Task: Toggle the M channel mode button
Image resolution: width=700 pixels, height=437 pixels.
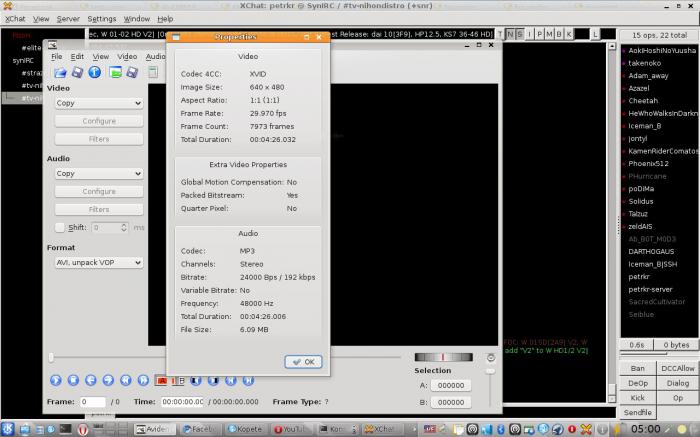Action: coord(549,34)
